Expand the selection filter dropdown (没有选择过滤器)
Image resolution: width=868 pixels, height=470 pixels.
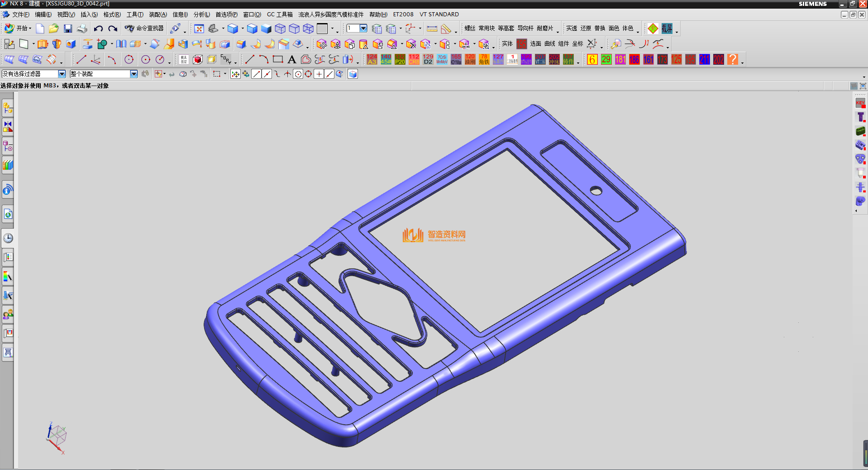tap(62, 74)
